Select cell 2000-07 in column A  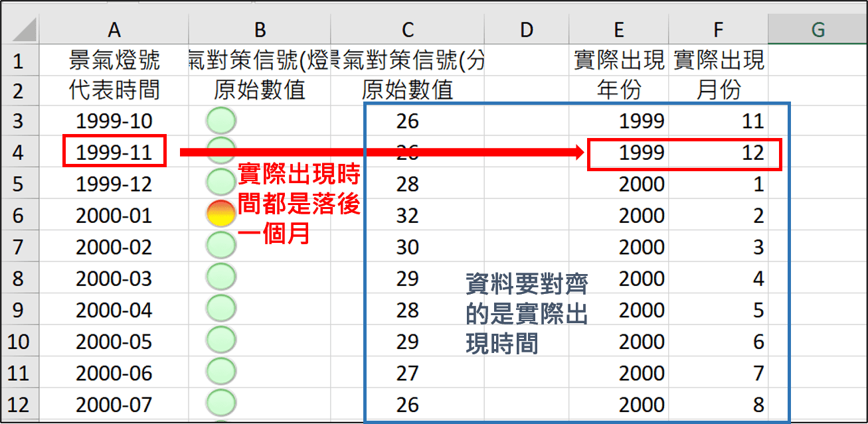point(114,405)
